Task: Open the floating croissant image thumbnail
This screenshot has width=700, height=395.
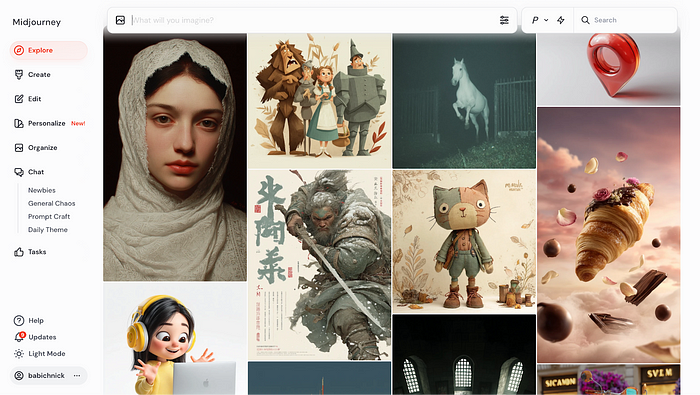Action: click(x=608, y=235)
